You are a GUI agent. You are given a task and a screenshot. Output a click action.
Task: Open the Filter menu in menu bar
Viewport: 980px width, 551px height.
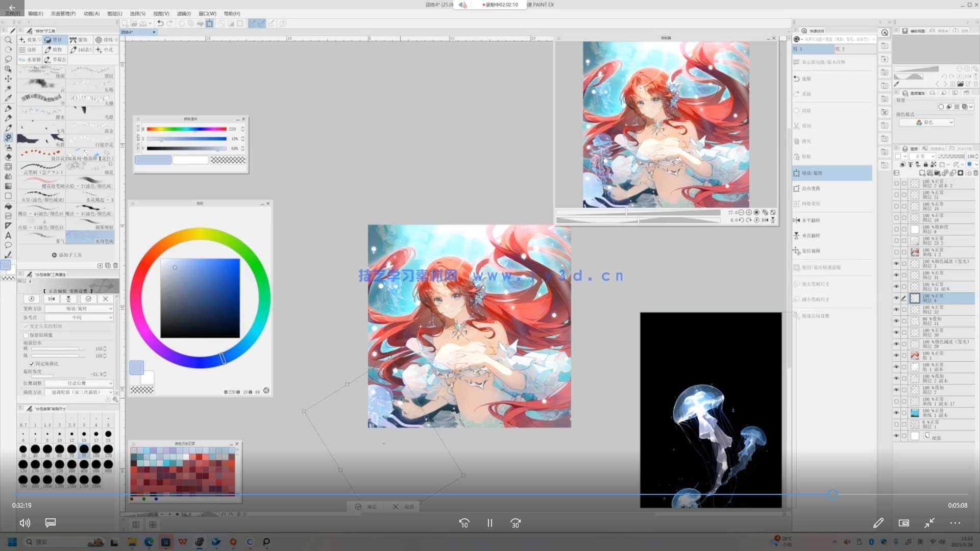point(183,14)
